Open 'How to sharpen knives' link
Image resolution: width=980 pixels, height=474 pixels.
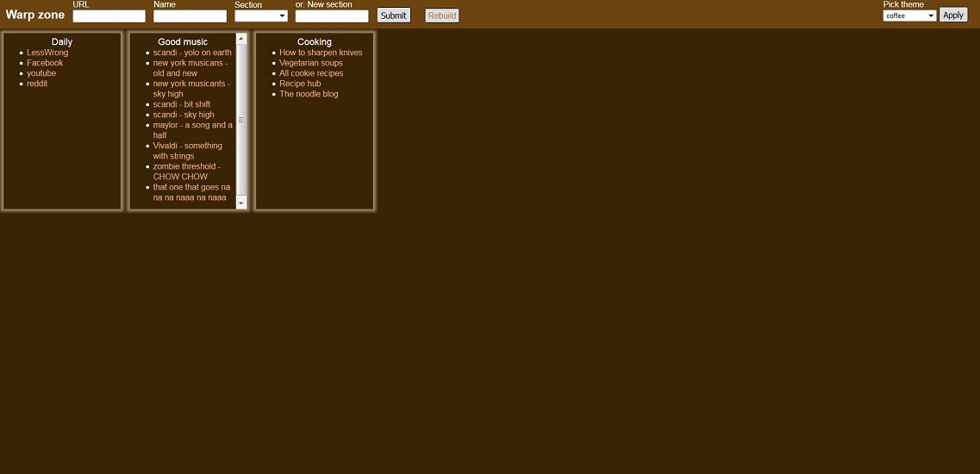(321, 53)
